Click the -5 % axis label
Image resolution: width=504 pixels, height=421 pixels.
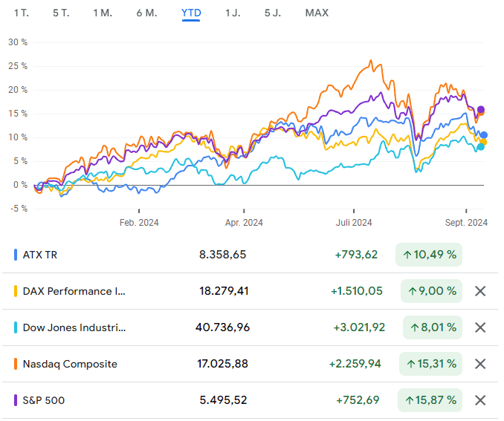pyautogui.click(x=19, y=209)
